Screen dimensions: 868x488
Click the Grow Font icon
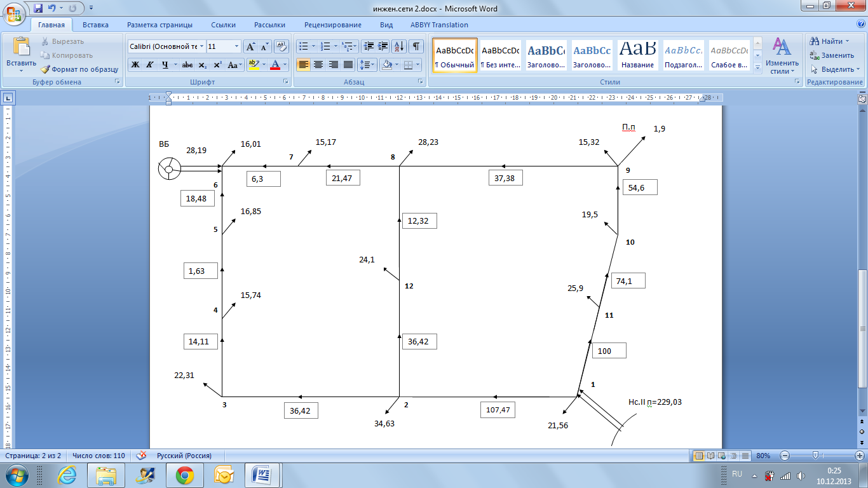[x=250, y=46]
